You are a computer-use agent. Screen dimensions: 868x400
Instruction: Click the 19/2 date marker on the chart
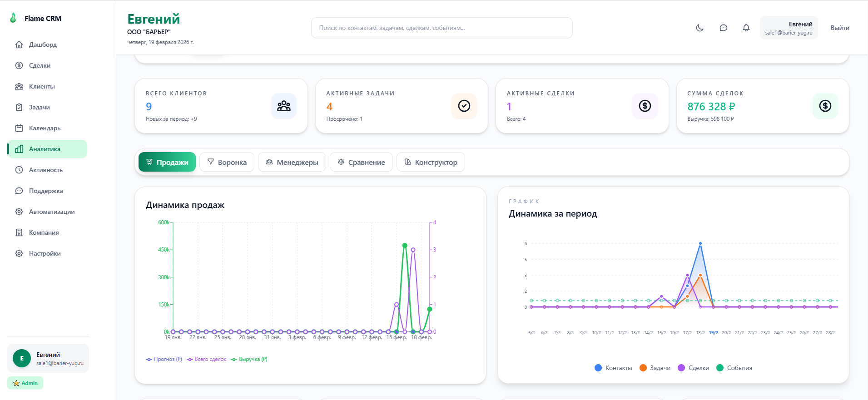713,333
